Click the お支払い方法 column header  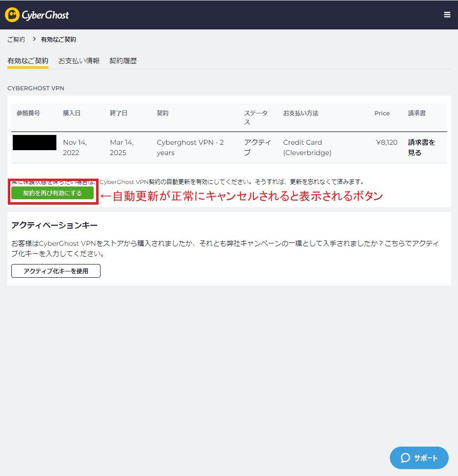301,113
